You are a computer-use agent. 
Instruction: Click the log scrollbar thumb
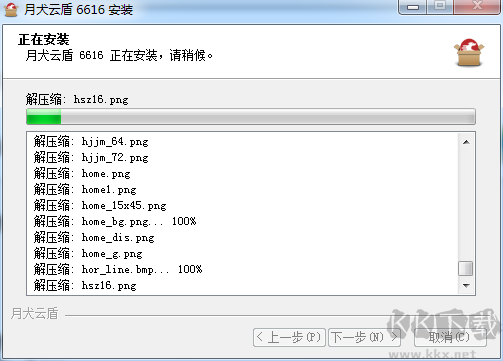click(466, 269)
